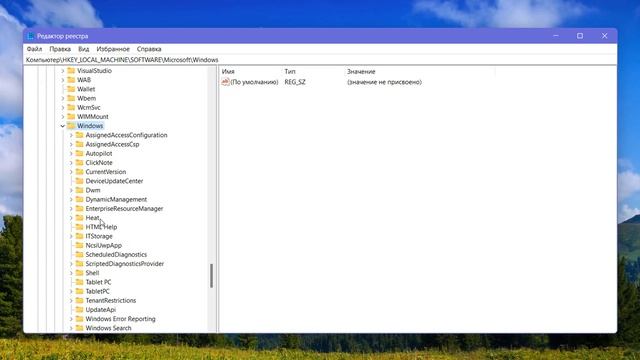Click the UpdateApi folder icon
The width and height of the screenshot is (640, 360).
click(x=80, y=309)
